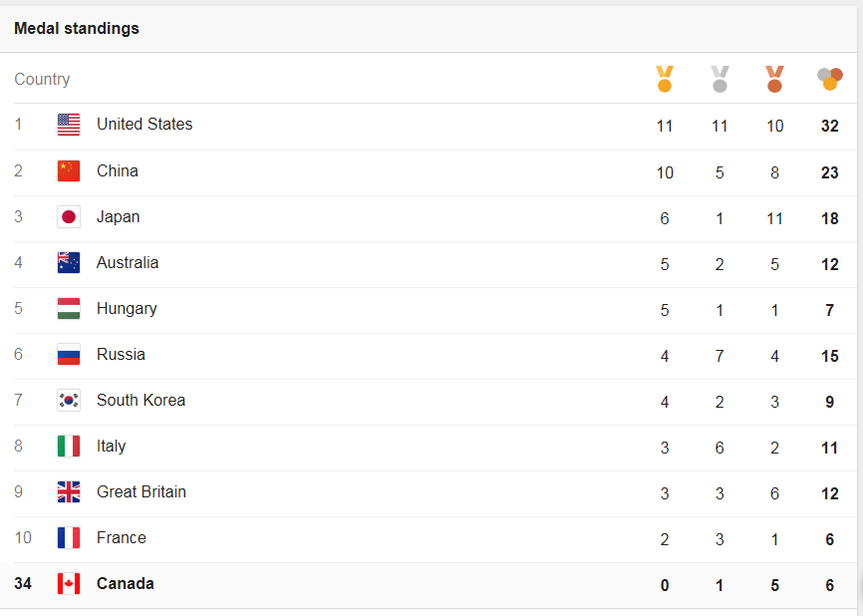Click the United States flag icon
The width and height of the screenshot is (863, 616).
[69, 125]
